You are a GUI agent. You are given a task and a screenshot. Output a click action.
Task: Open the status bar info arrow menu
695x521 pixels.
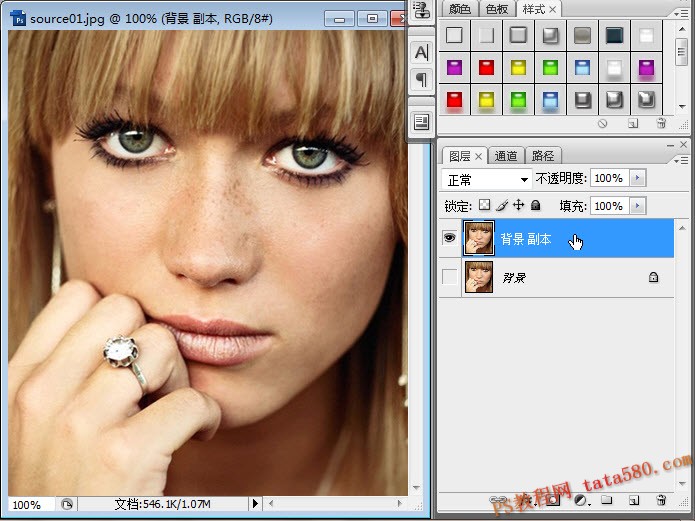tap(255, 503)
